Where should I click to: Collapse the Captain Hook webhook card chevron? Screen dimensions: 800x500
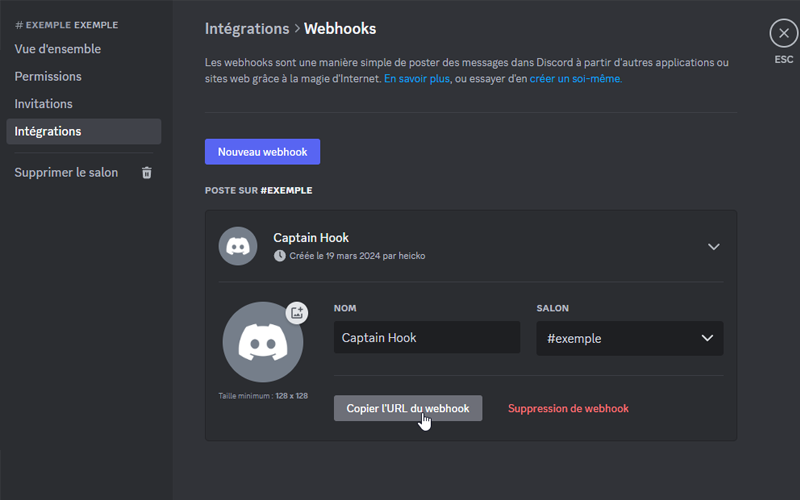[713, 247]
